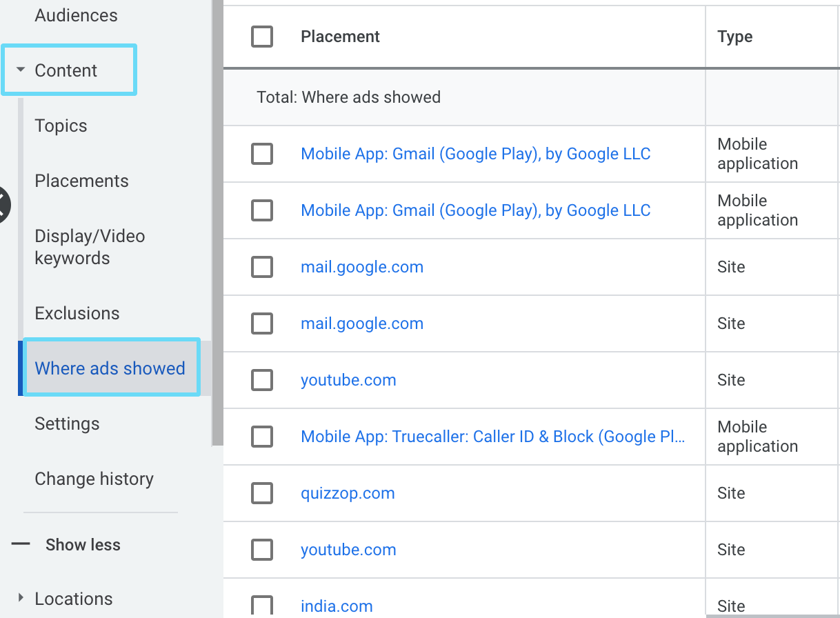
Task: Open the Topics page
Action: tap(61, 126)
